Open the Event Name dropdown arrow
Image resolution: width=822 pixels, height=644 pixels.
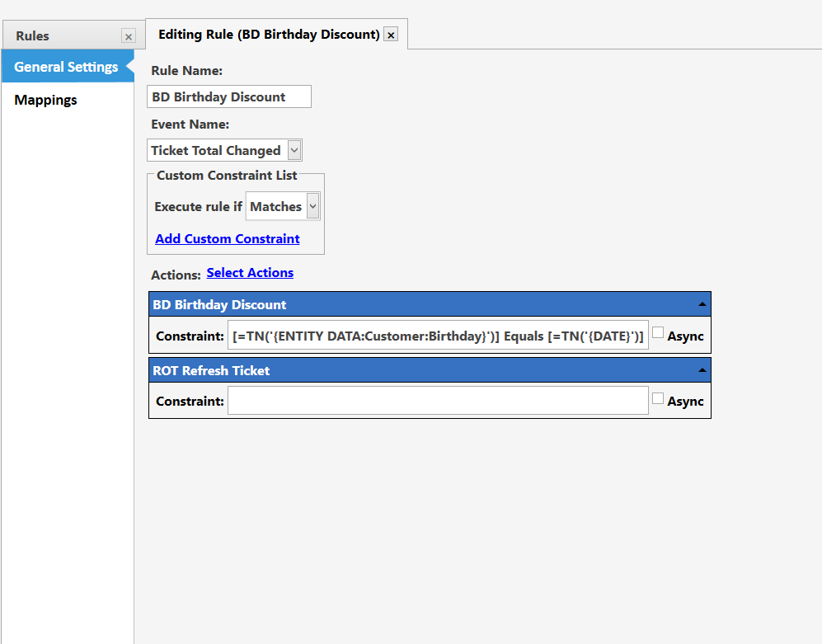294,151
